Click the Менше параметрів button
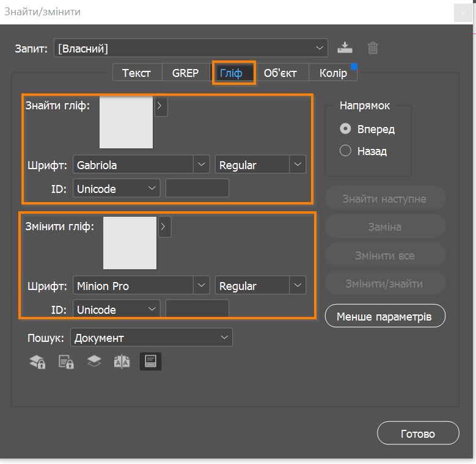476x464 pixels. tap(385, 317)
